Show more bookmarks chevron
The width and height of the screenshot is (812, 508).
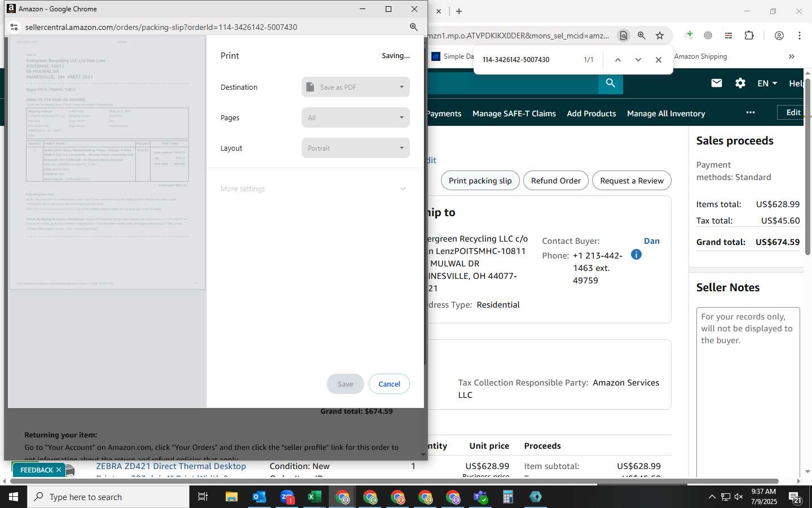point(791,56)
